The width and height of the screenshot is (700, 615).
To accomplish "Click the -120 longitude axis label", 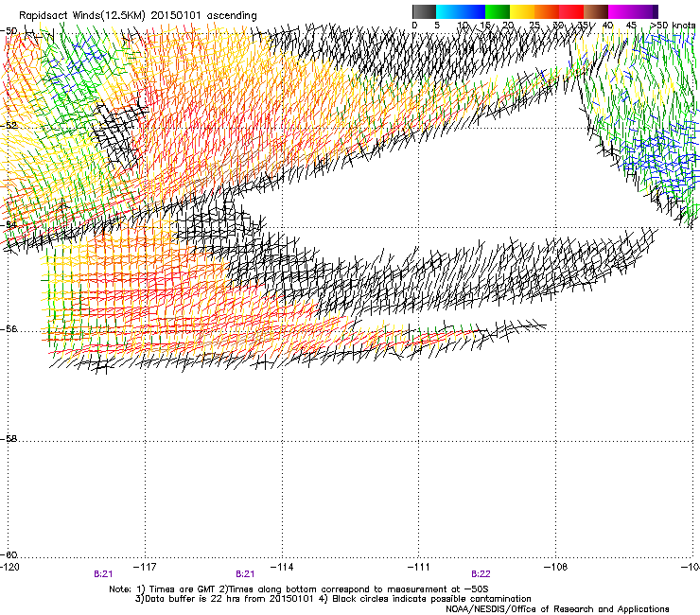I will 10,567.
